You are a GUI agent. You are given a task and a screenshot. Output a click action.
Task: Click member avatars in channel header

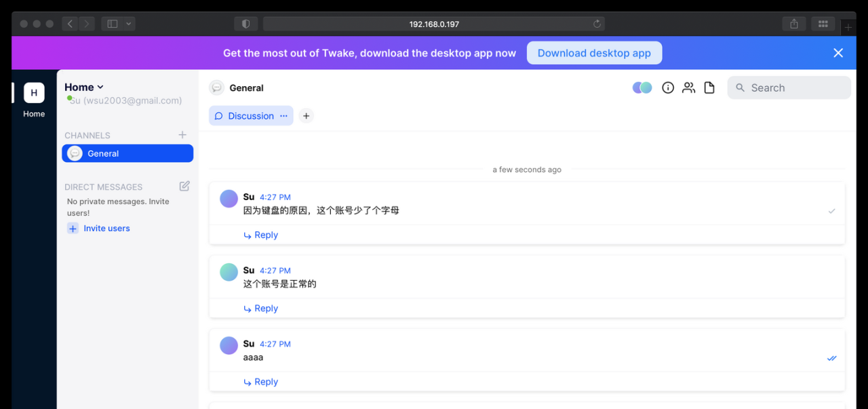[x=642, y=87]
